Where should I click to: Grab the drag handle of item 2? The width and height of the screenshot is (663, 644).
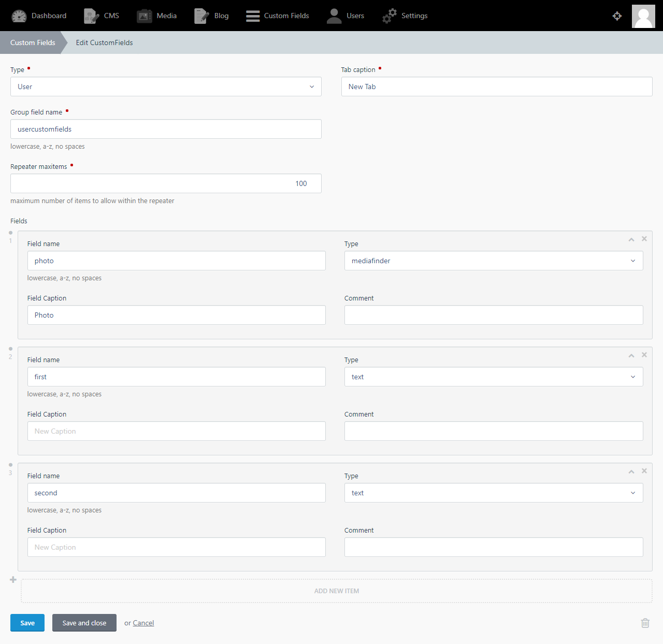click(10, 349)
